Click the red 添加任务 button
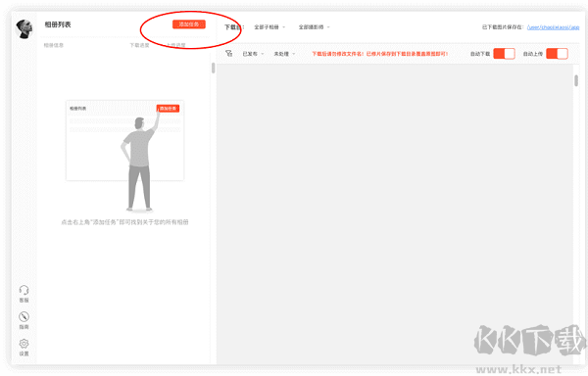 coord(189,24)
